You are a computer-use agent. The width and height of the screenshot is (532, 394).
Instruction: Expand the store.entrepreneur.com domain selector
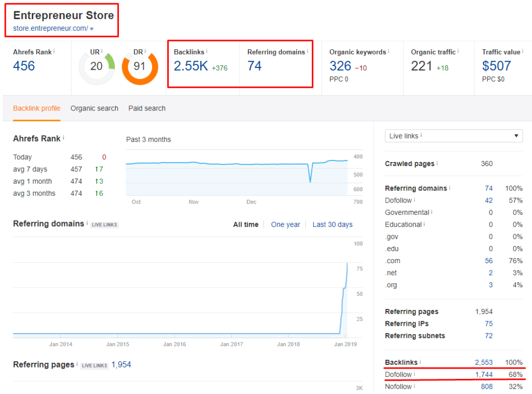(x=91, y=30)
